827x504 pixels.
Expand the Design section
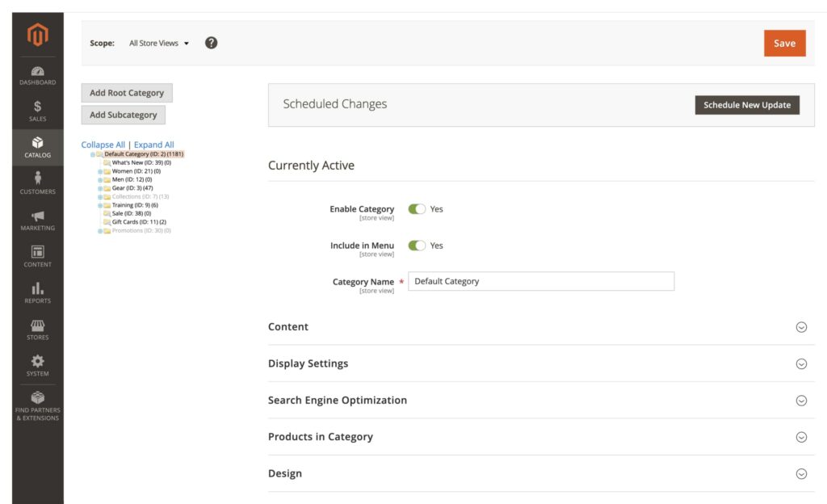coord(541,473)
